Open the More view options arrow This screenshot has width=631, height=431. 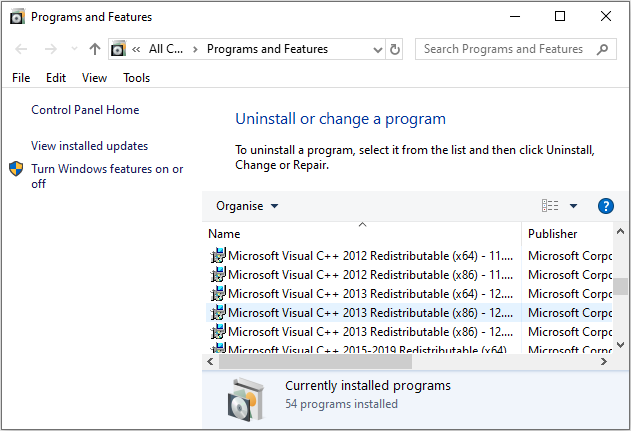tap(573, 206)
